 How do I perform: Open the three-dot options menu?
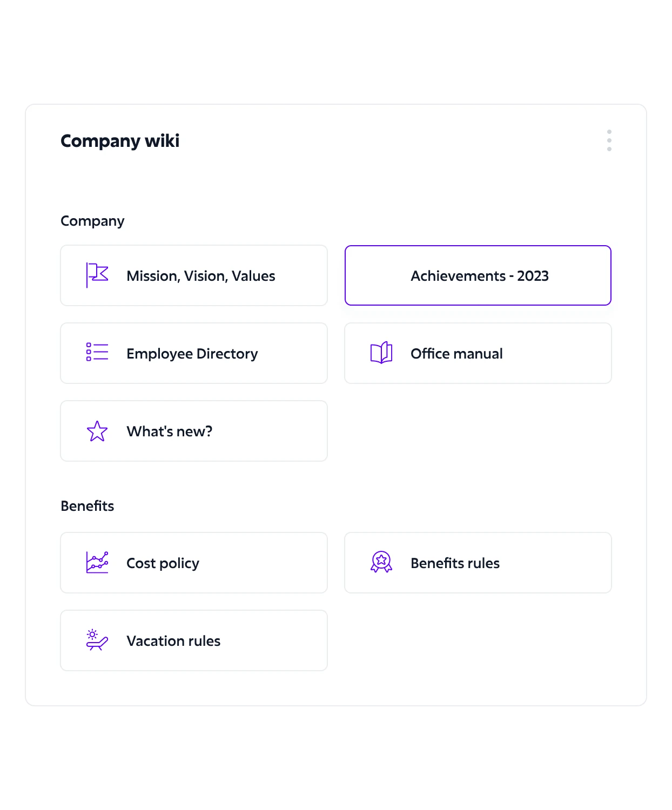click(609, 140)
